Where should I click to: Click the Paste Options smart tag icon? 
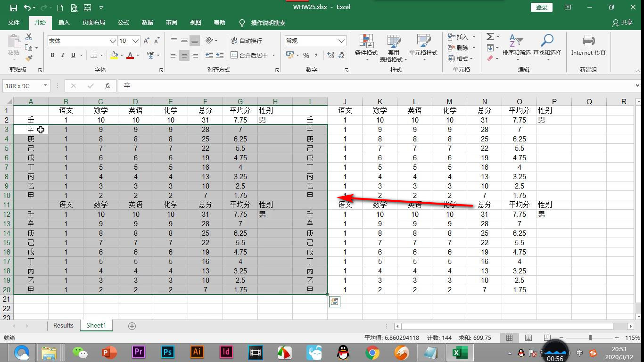click(334, 302)
